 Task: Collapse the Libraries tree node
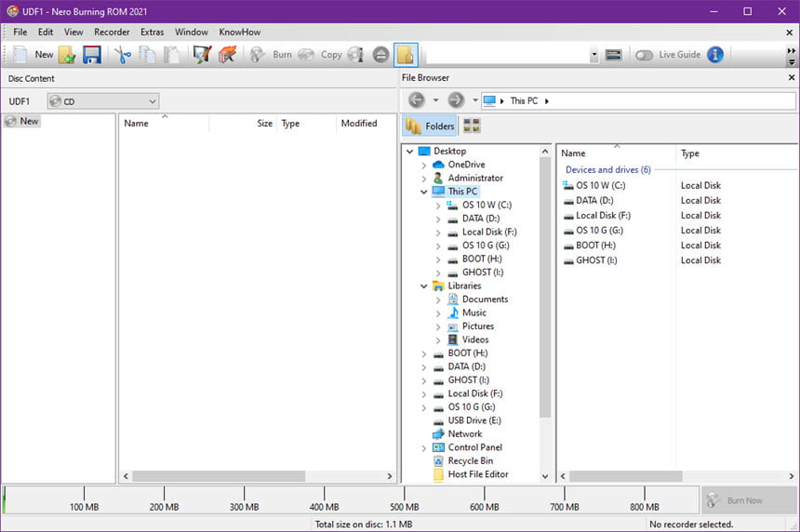click(x=424, y=286)
